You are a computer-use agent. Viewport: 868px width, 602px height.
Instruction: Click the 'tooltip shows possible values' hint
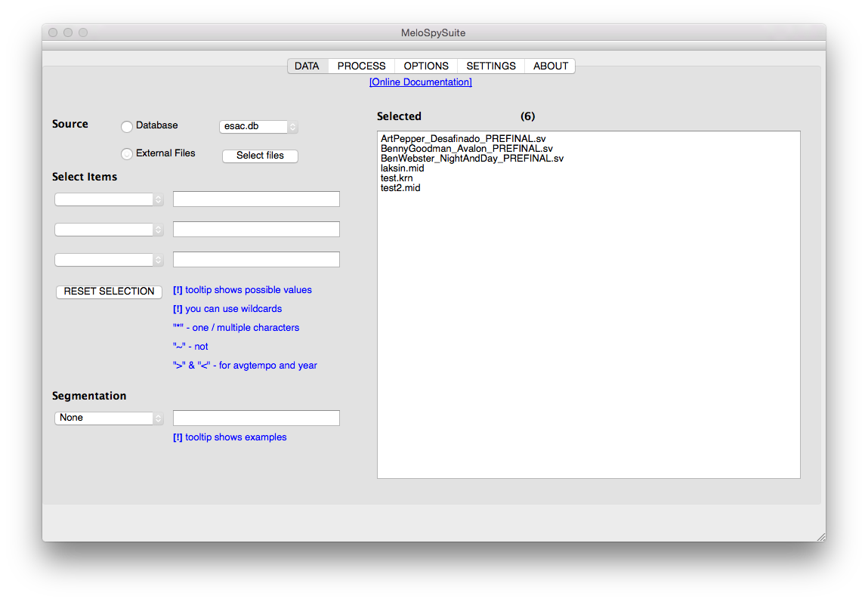[x=242, y=290]
